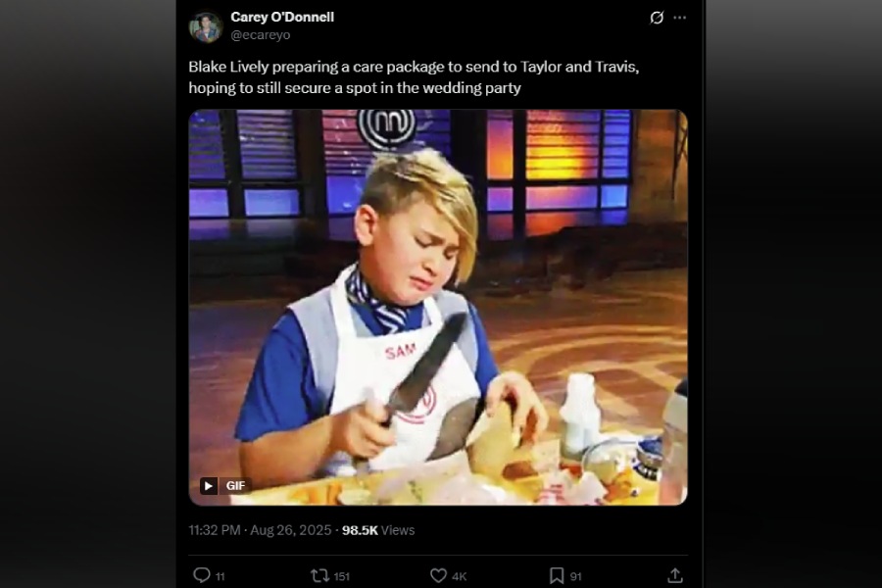Open the share icon below the tweet
This screenshot has width=882, height=588.
click(674, 575)
